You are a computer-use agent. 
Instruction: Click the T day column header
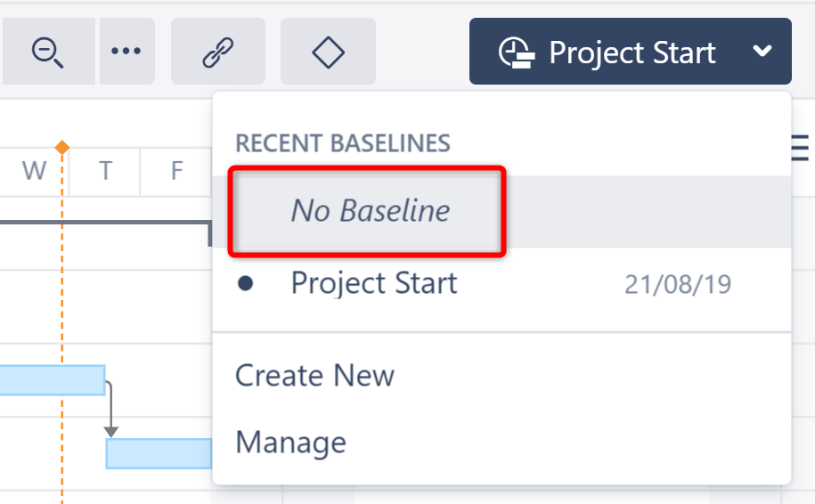[105, 170]
